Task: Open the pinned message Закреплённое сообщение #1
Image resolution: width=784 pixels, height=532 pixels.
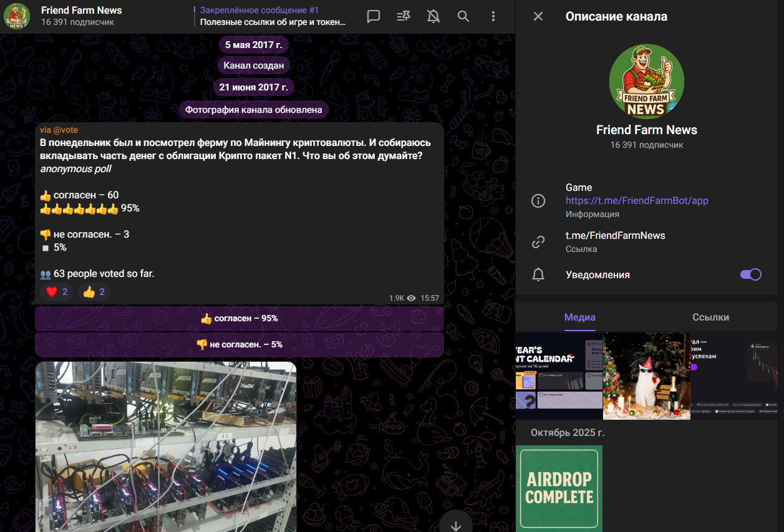Action: 273,16
